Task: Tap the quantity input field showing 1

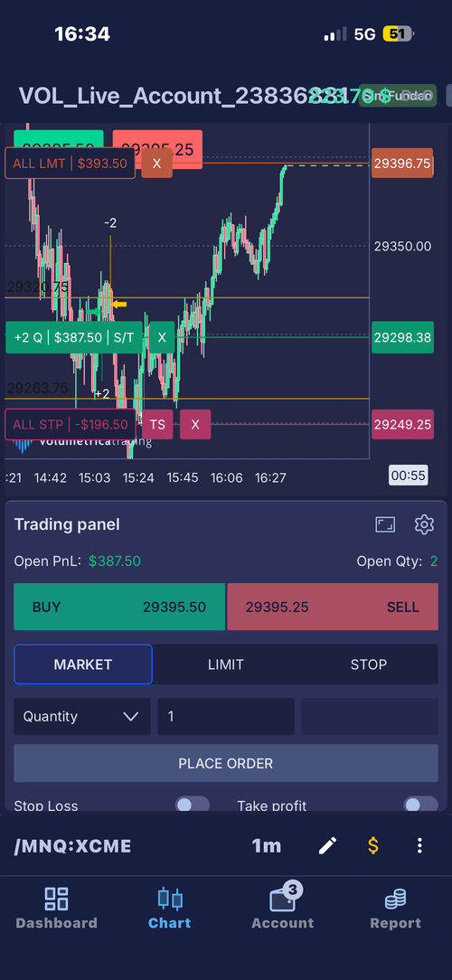Action: tap(226, 716)
